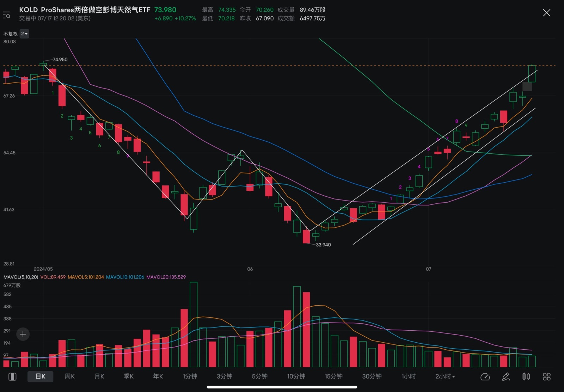The height and width of the screenshot is (392, 564).
Task: Click the +6.890 +10.27% change figure
Action: 175,18
